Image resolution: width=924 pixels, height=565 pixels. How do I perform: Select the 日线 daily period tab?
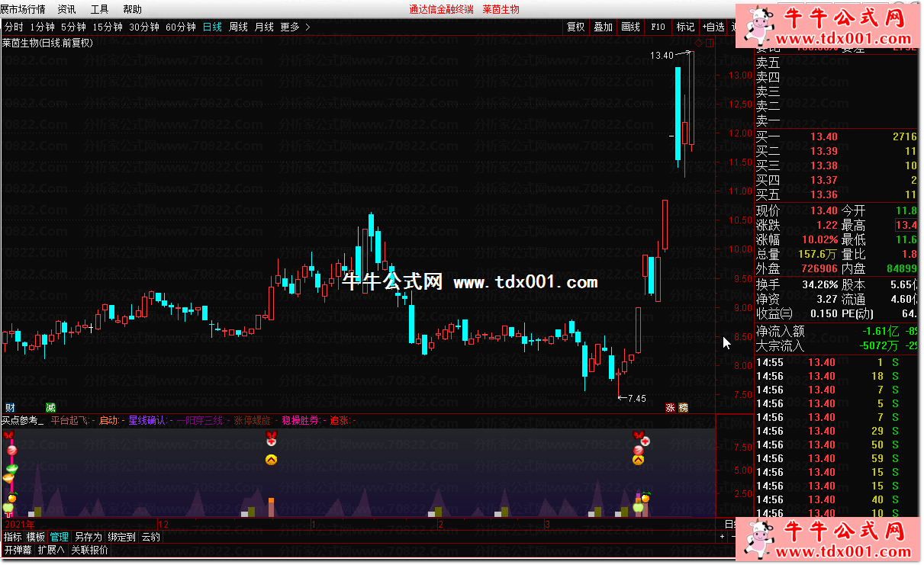(213, 27)
